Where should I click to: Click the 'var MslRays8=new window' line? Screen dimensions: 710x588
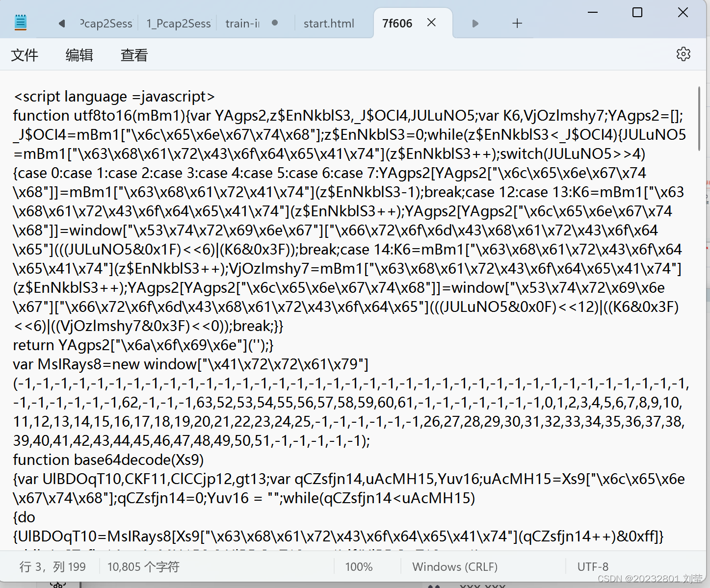point(191,364)
